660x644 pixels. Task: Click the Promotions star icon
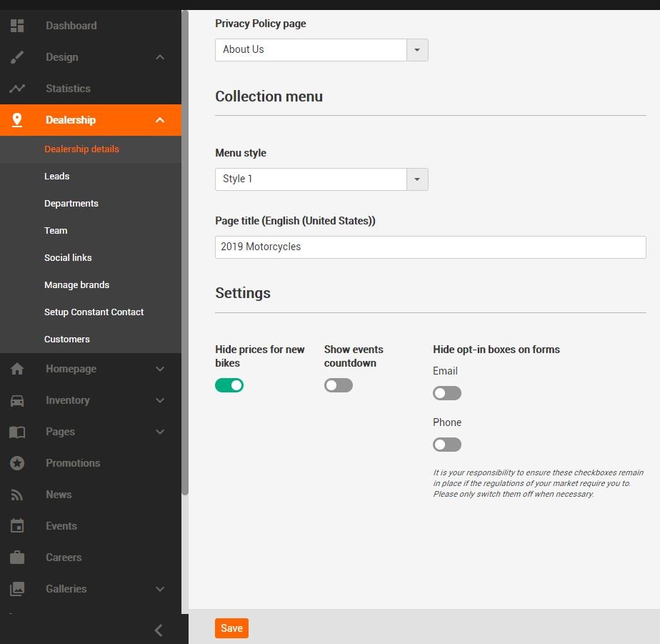17,463
